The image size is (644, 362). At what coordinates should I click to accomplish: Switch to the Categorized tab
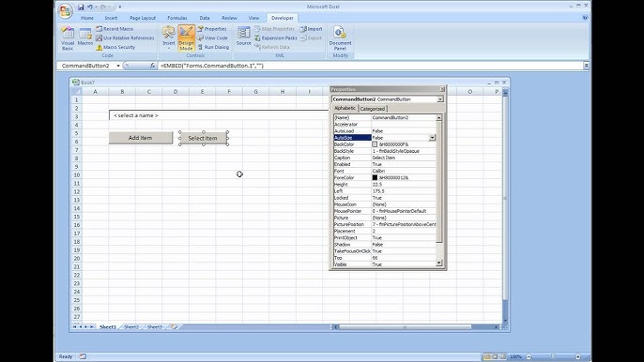[373, 109]
